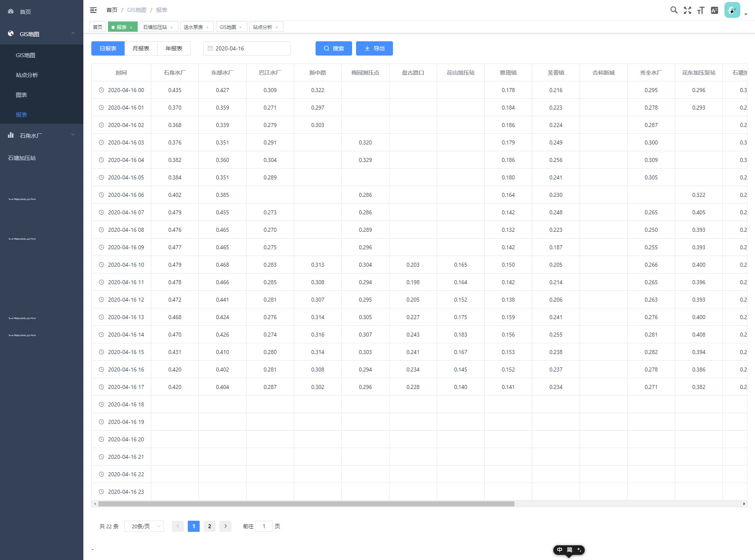Click the sidebar collapse hamburger icon
The image size is (755, 560).
click(93, 10)
